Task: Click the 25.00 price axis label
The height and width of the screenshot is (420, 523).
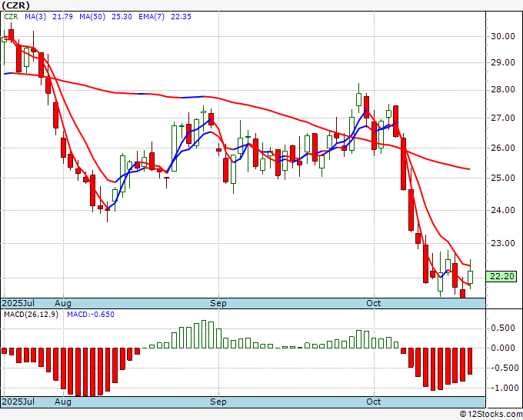Action: tap(503, 178)
